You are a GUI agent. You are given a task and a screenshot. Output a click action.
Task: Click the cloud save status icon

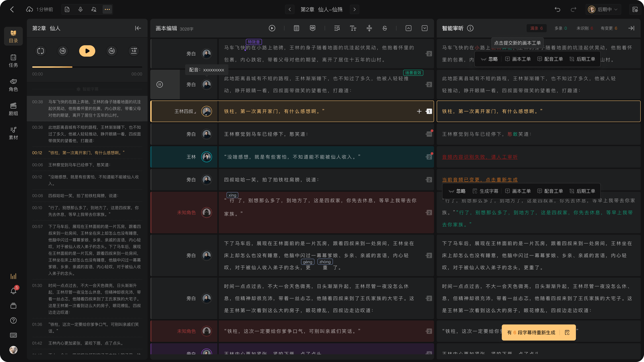click(x=30, y=10)
